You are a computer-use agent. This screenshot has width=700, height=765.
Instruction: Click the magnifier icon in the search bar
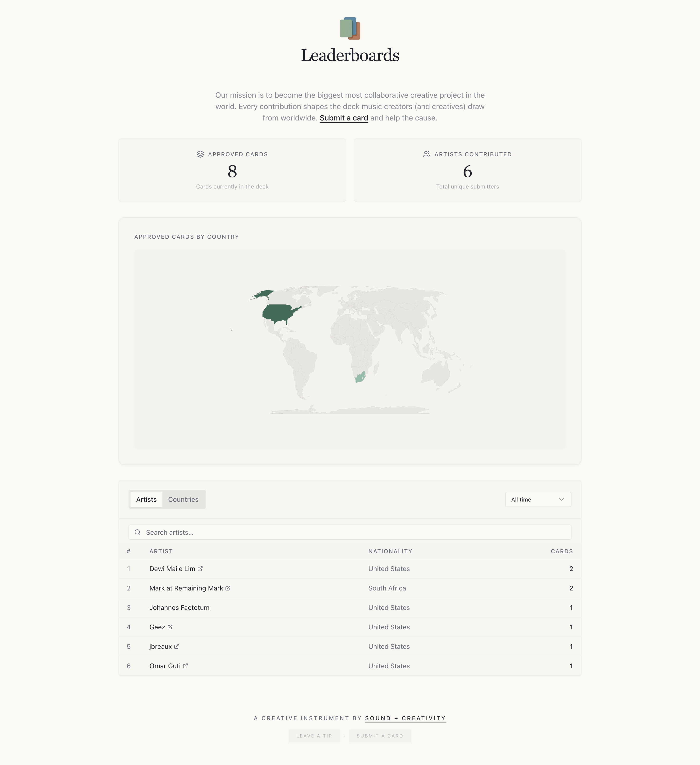point(137,532)
